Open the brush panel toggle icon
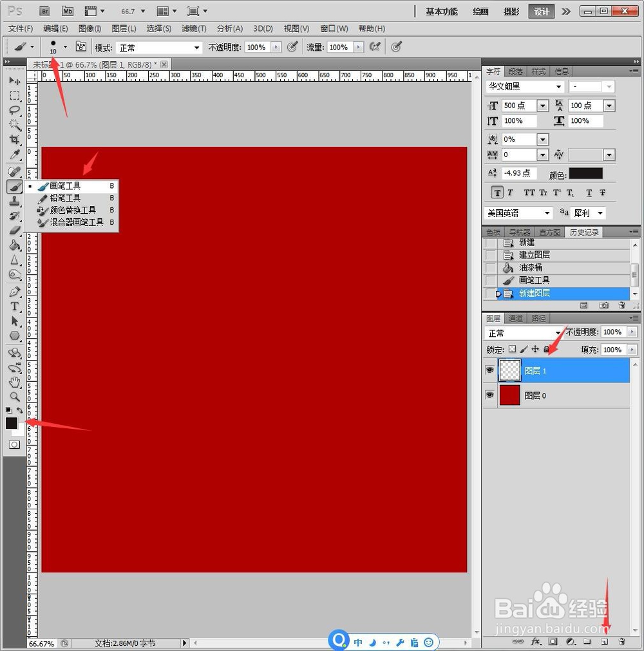Viewport: 644px width, 651px height. pos(81,46)
